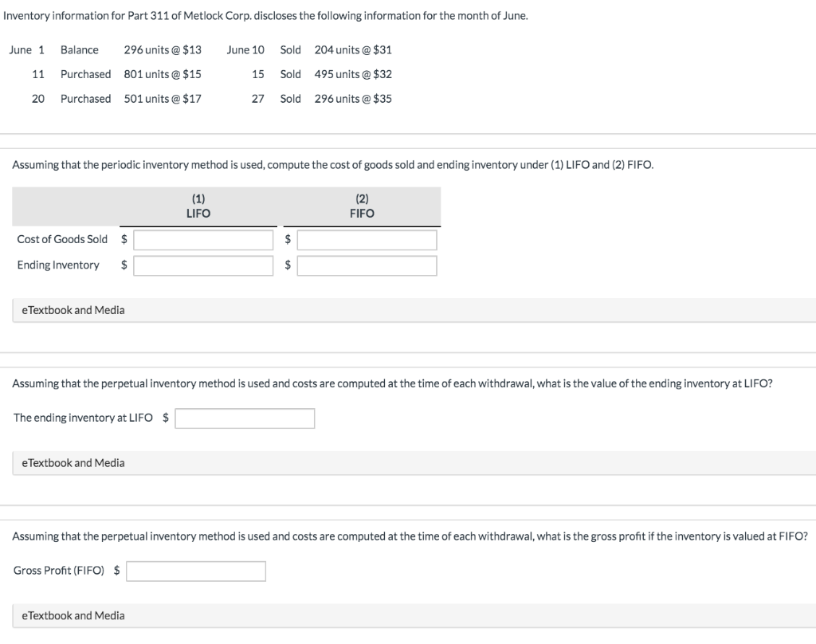Click the FIFO Cost of Goods Sold input field

pos(367,240)
